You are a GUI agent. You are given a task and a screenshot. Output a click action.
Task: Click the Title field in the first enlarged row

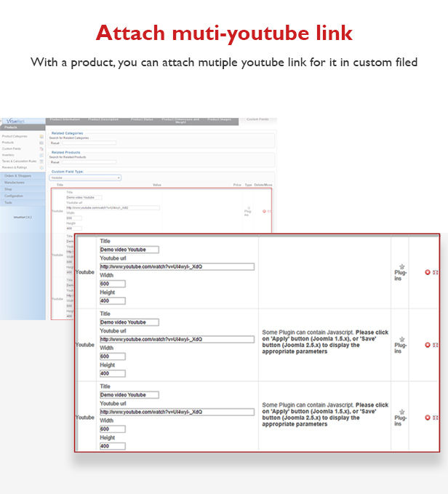(129, 250)
